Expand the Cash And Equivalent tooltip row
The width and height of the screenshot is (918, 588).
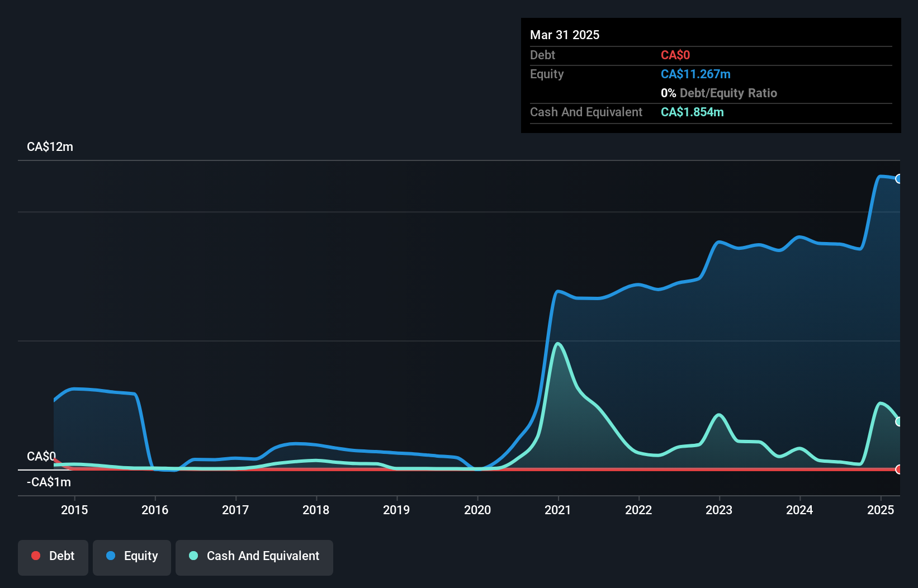586,112
